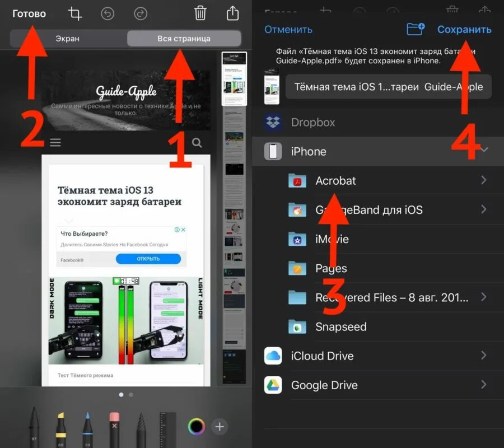This screenshot has height=448, width=504.
Task: Collapse the iPhone location chevron
Action: (484, 150)
